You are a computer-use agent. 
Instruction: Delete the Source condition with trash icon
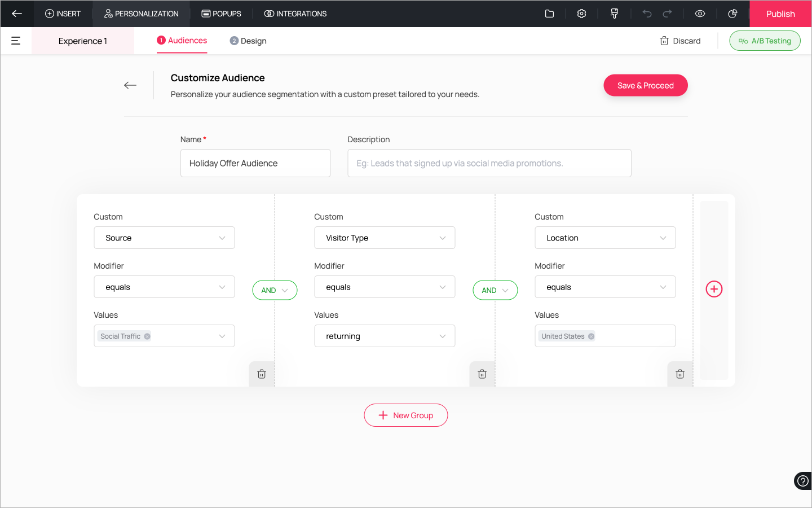click(262, 374)
